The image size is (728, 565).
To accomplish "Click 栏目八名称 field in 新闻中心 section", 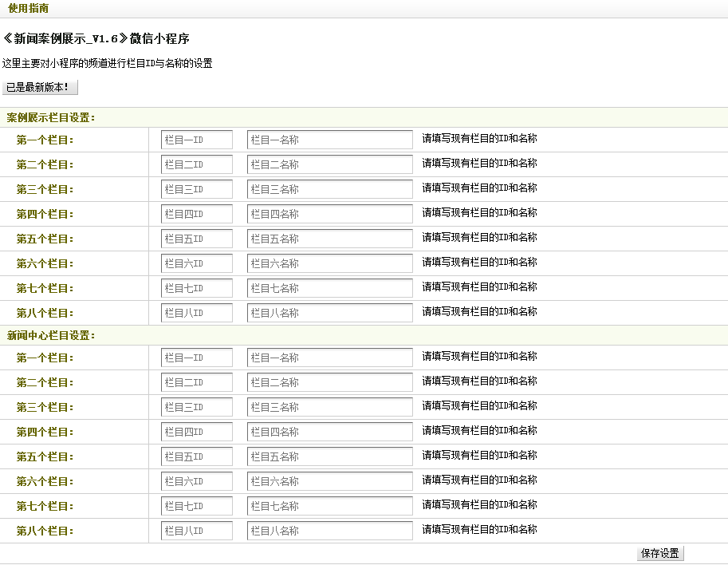I will coord(330,531).
